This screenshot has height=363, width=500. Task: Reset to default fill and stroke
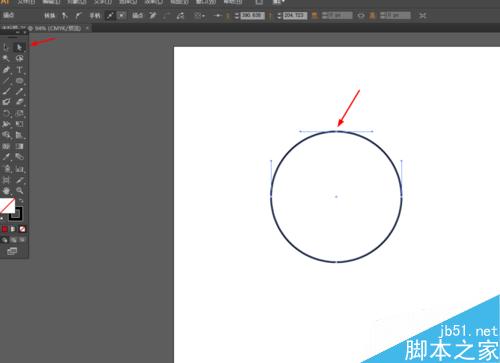click(2, 218)
